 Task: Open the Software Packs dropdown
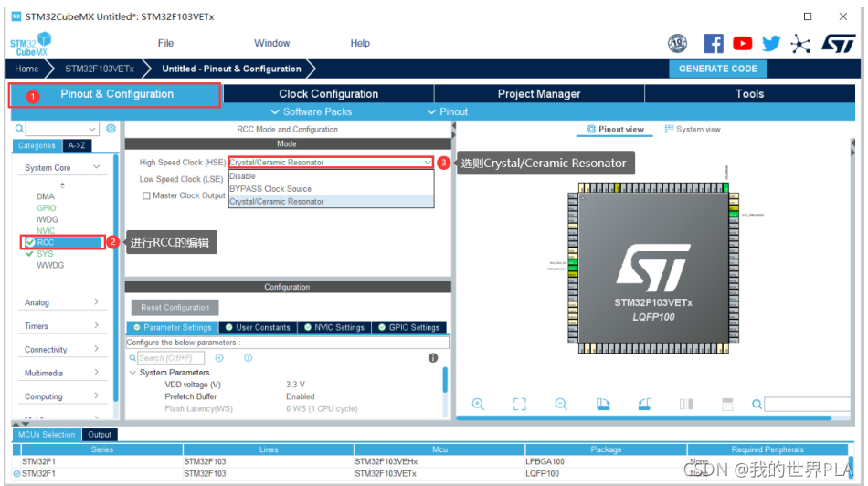(x=311, y=111)
